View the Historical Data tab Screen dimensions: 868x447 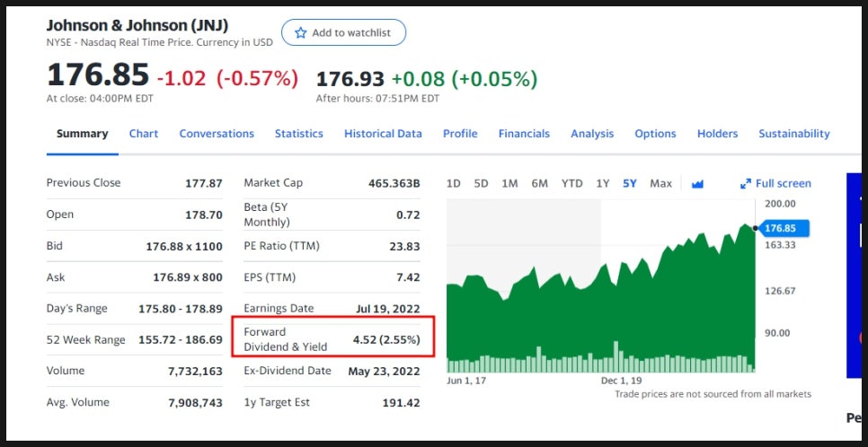(383, 134)
